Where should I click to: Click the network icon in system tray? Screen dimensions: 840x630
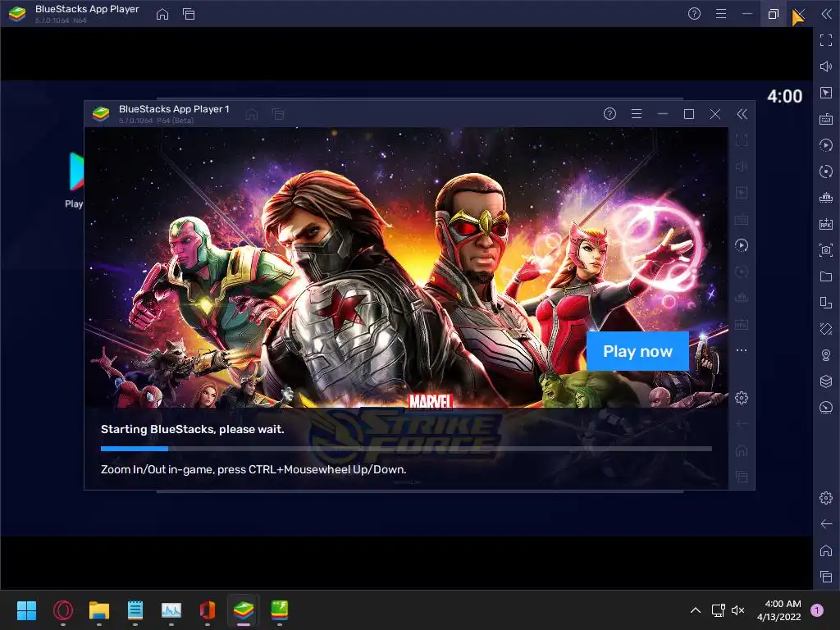tap(718, 610)
